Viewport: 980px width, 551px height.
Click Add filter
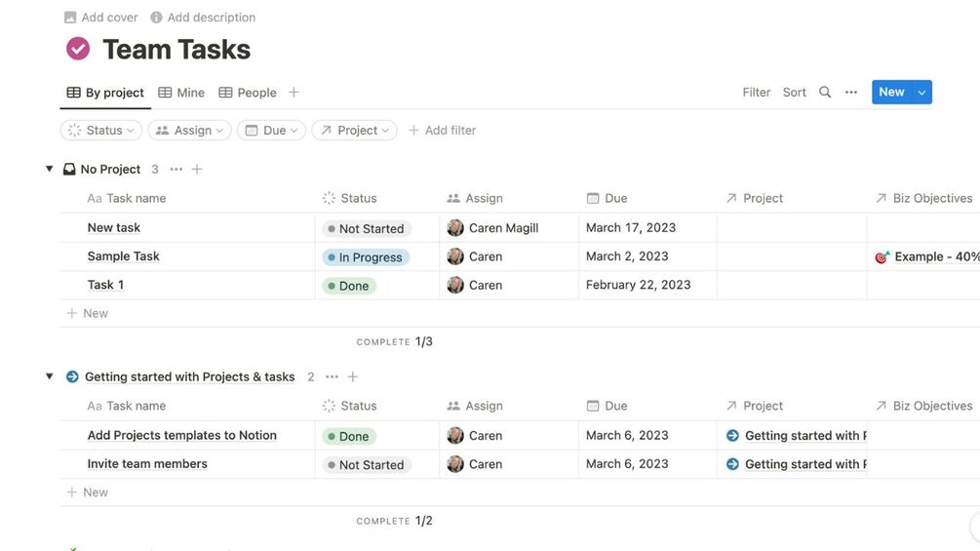tap(442, 131)
